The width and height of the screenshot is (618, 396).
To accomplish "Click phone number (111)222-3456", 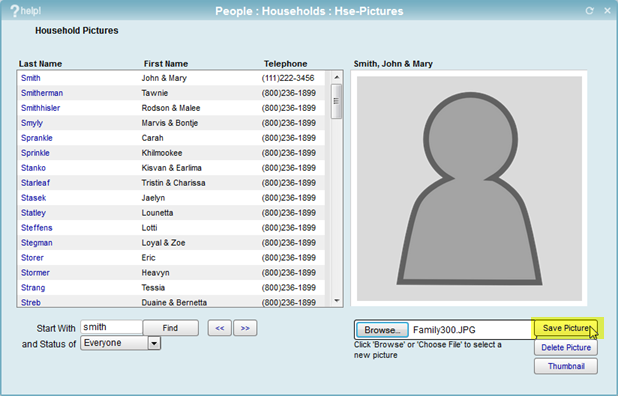I will click(x=288, y=78).
